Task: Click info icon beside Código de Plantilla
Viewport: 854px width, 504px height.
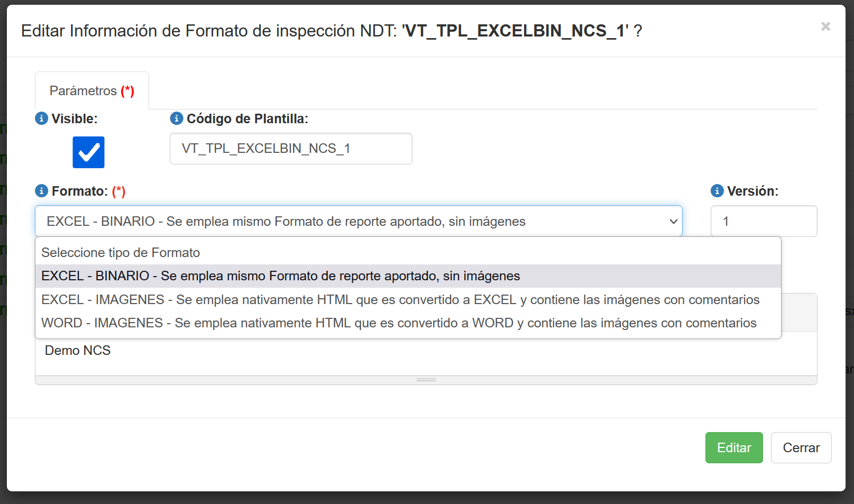Action: pyautogui.click(x=177, y=118)
